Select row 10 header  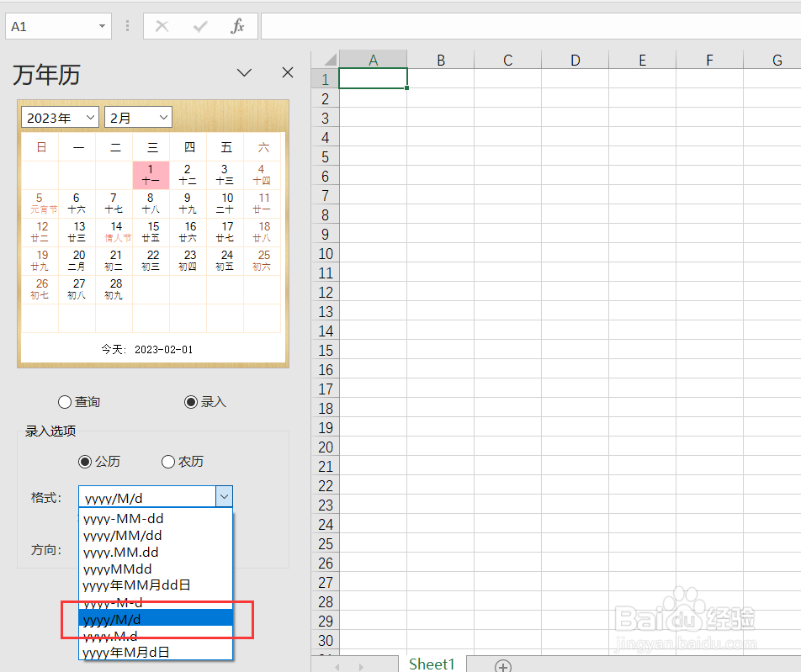326,254
